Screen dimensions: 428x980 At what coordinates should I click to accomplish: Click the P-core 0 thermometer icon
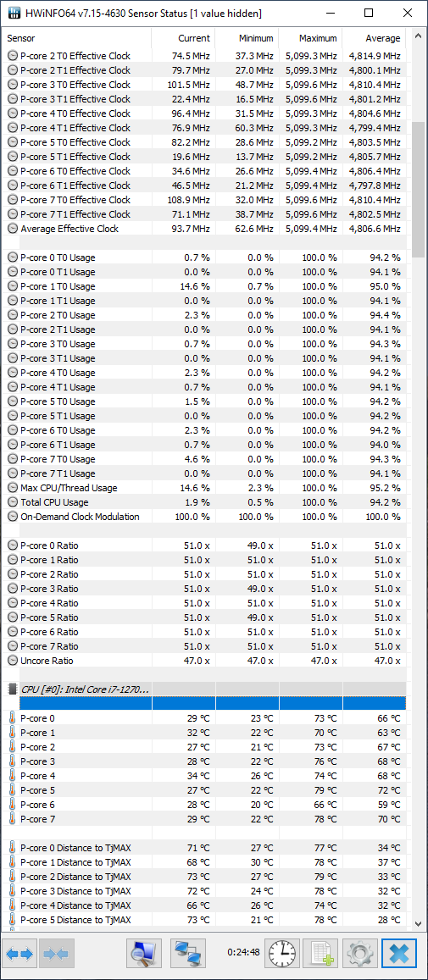[x=12, y=718]
